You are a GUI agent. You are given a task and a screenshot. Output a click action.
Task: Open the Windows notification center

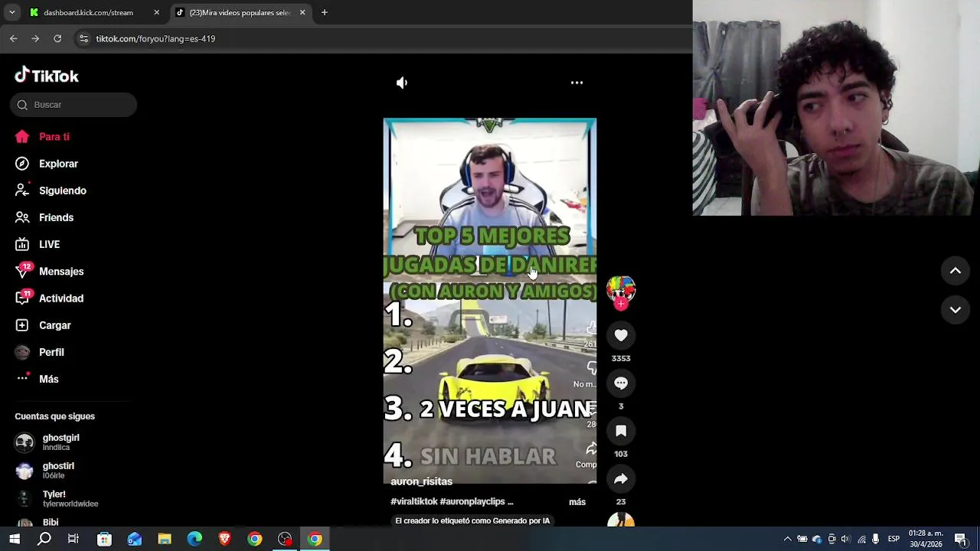pos(961,539)
